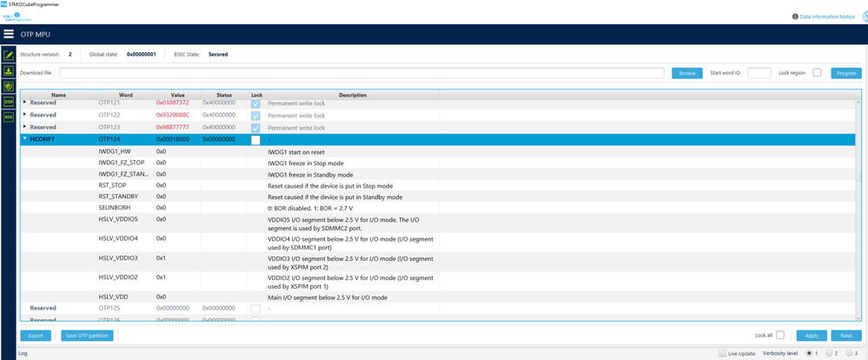
Task: Click the Data Information Notice info icon
Action: [796, 17]
